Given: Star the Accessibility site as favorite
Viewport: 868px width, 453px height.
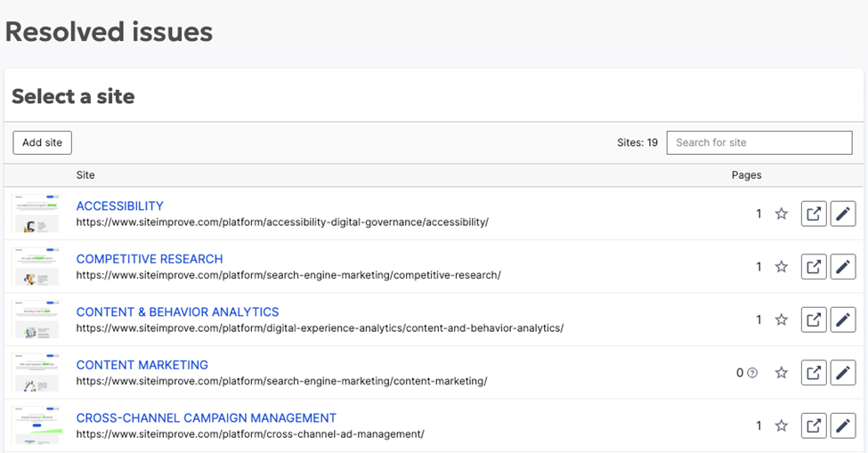Looking at the screenshot, I should 782,214.
